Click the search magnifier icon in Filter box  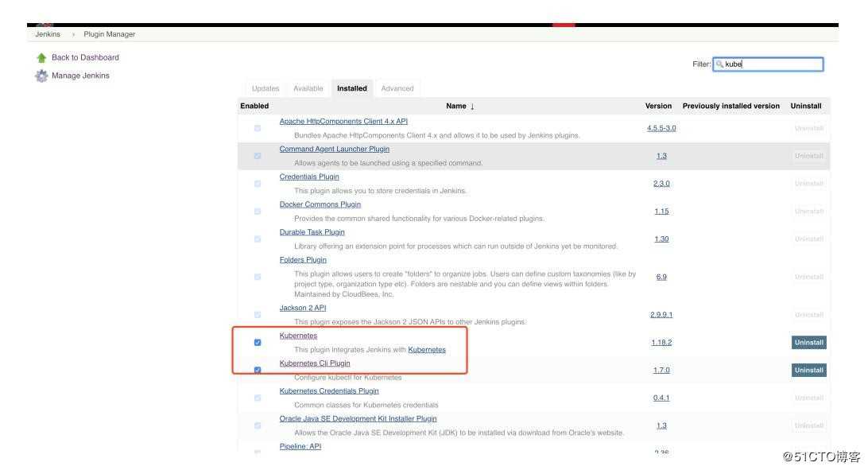[x=719, y=64]
